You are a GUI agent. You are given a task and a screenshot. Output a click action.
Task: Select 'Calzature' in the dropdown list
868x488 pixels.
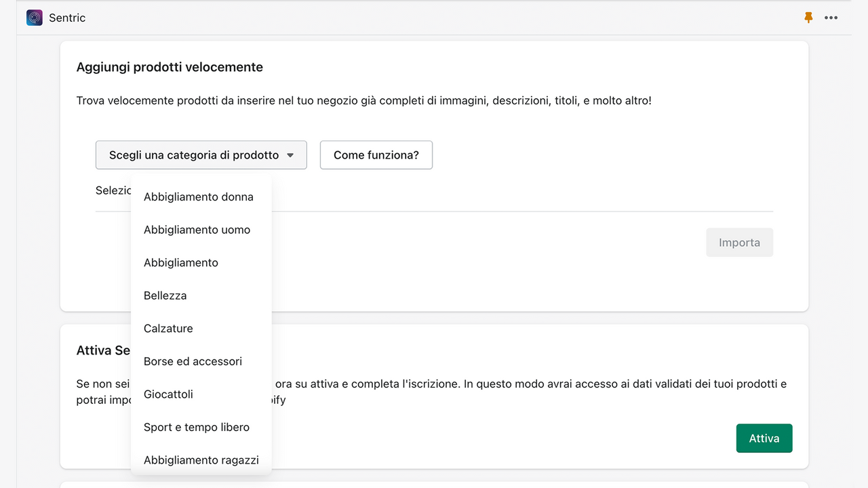tap(201, 329)
